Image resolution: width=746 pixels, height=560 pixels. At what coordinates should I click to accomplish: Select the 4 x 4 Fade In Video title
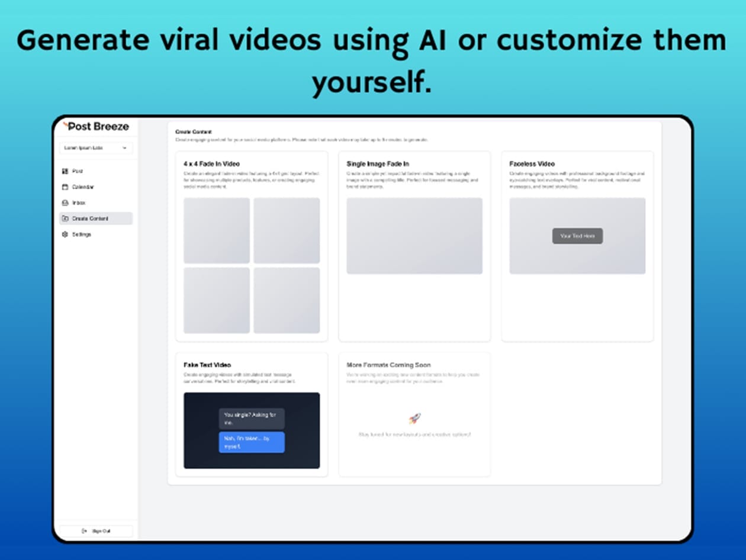[211, 164]
